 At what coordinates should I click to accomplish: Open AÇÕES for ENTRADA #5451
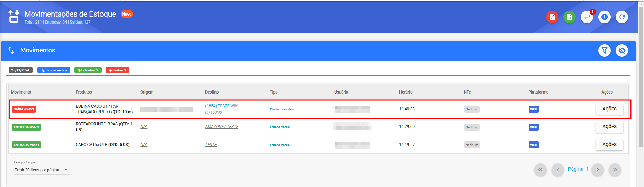tap(609, 145)
